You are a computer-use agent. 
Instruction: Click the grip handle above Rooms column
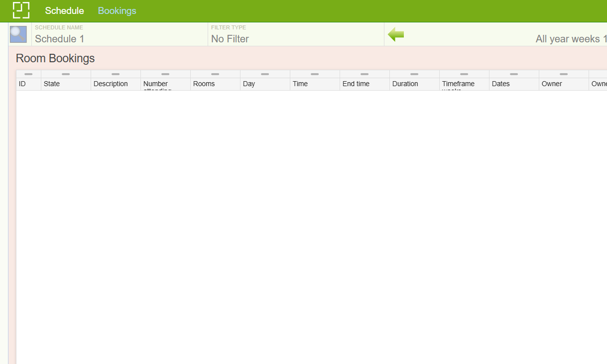click(x=215, y=74)
